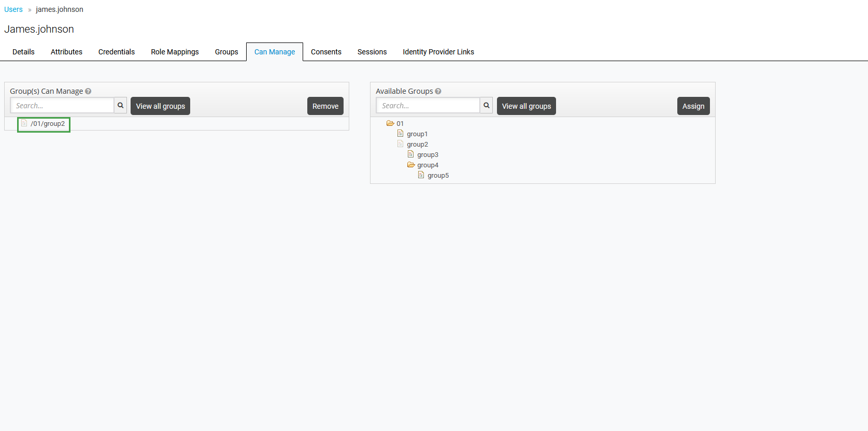This screenshot has width=868, height=431.
Task: Click document icon next to group1
Action: [x=400, y=134]
